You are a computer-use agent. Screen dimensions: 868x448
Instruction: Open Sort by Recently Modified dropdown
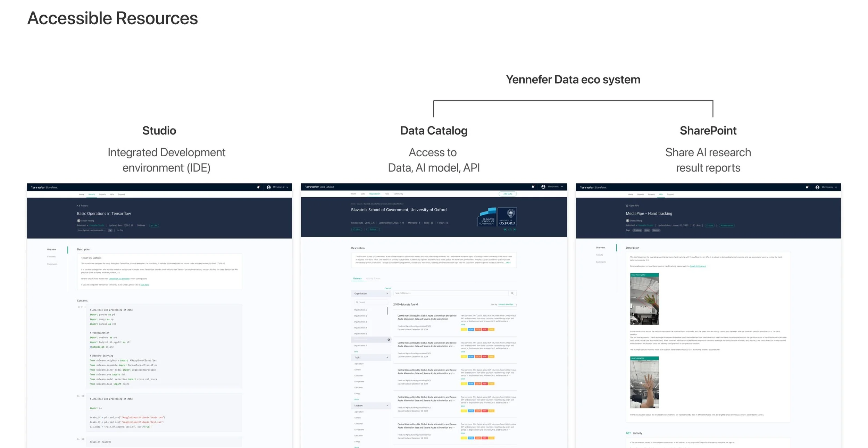coord(507,305)
